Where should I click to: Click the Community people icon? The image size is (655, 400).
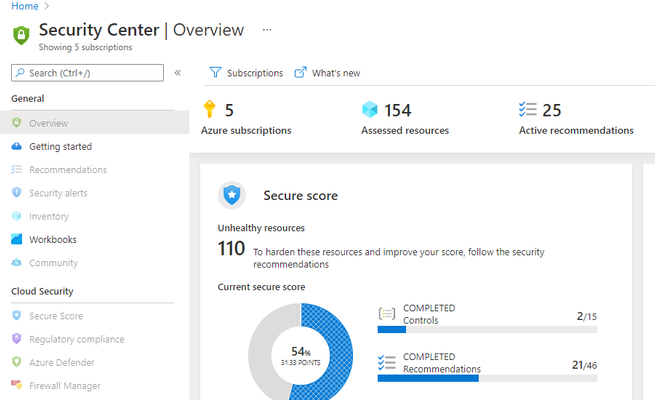point(16,262)
